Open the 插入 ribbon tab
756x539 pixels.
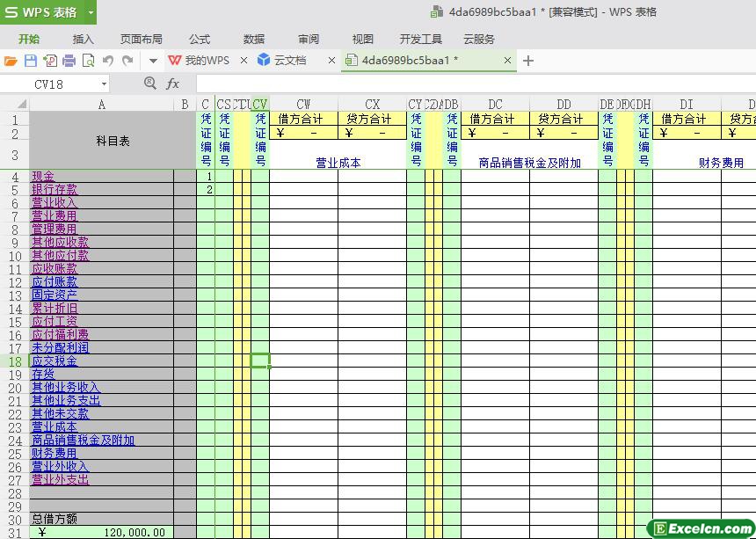(83, 39)
